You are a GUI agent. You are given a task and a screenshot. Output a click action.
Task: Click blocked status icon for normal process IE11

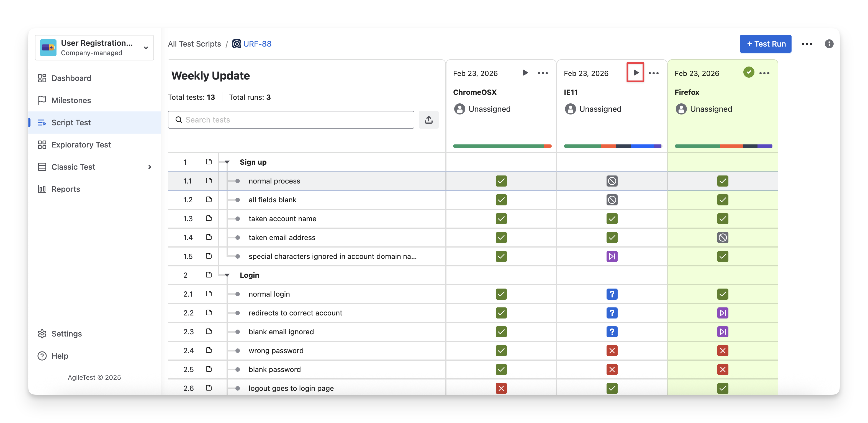612,181
